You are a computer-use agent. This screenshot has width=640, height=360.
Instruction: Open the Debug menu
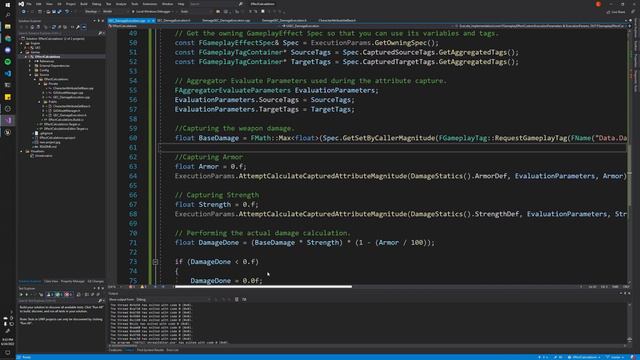[96, 4]
